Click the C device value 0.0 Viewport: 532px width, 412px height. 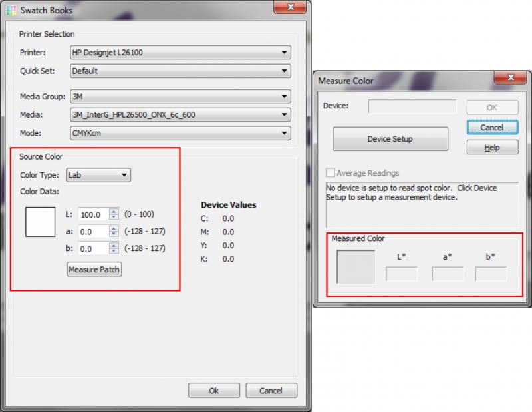228,218
